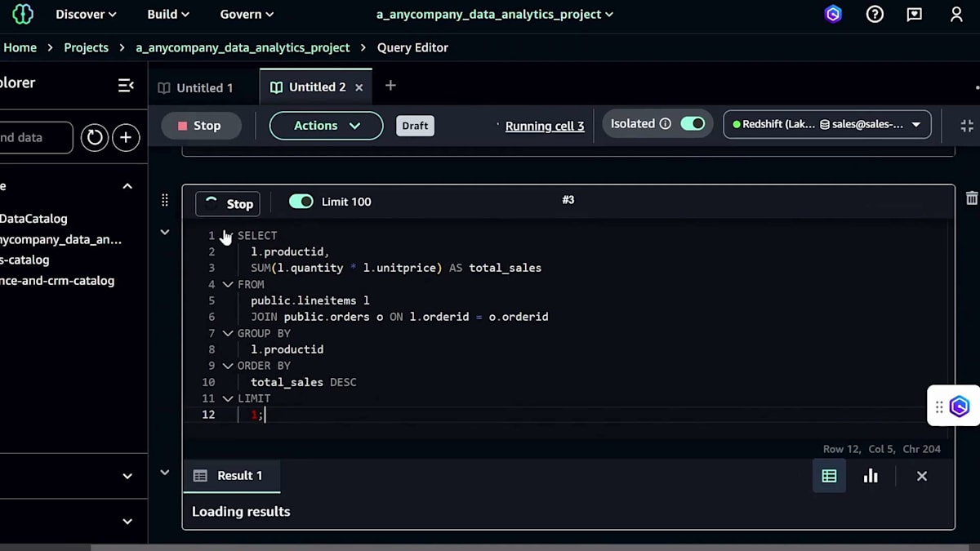This screenshot has height=551, width=980.
Task: Collapse the data explorer panel
Action: pos(126,85)
